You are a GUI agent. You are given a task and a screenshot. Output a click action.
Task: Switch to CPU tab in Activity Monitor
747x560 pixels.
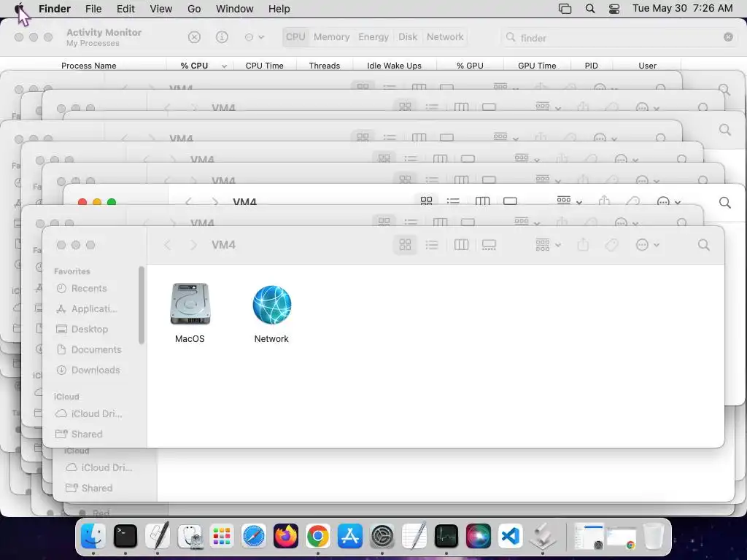point(295,37)
